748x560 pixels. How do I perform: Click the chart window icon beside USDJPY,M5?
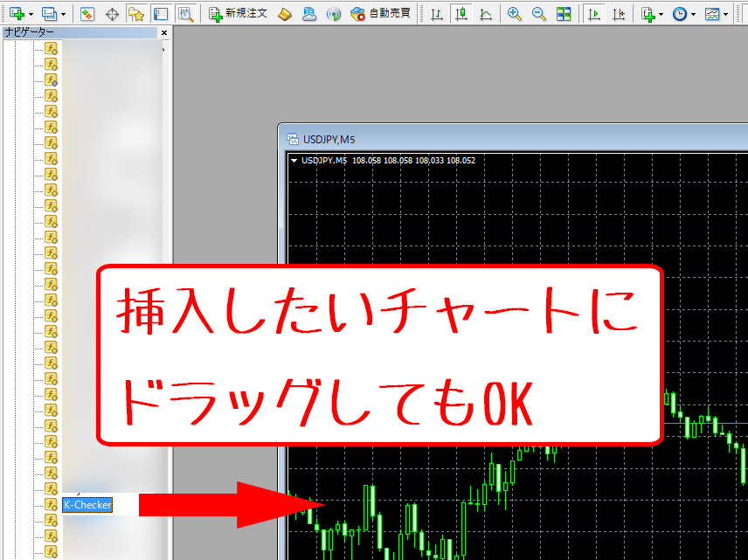point(293,139)
